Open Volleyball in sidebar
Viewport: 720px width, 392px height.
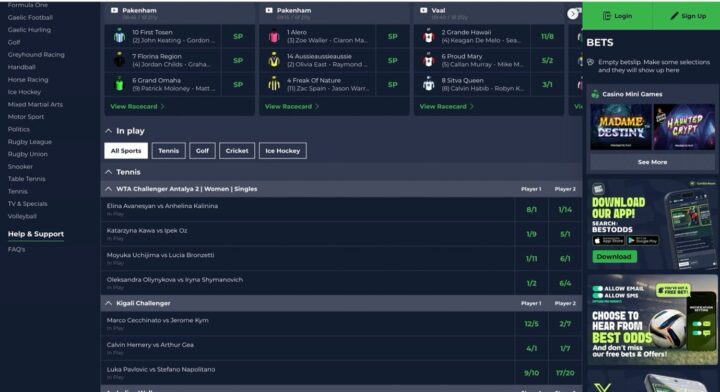pyautogui.click(x=22, y=216)
